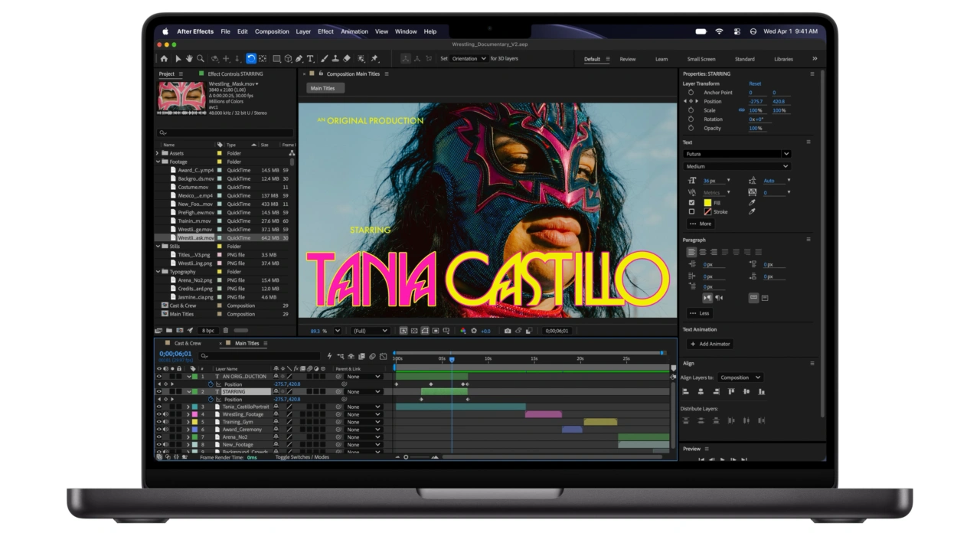Switch to the Cast & Crew timeline tab
The image size is (980, 546).
pos(188,343)
